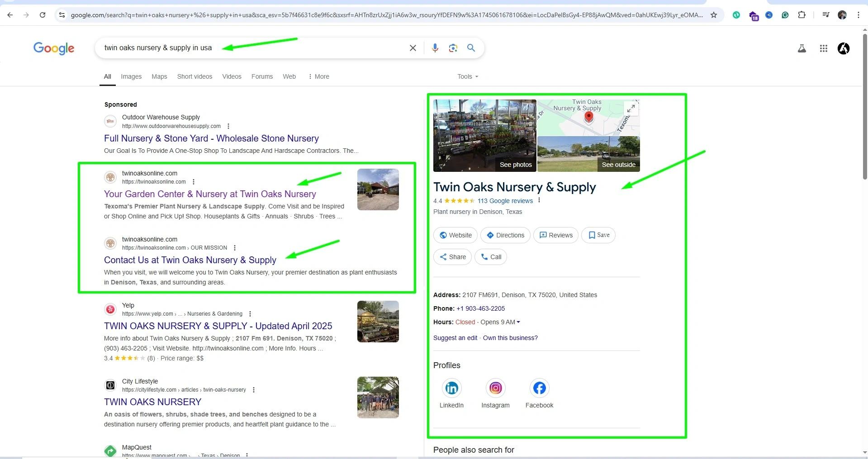
Task: Open Google account avatar
Action: 844,48
